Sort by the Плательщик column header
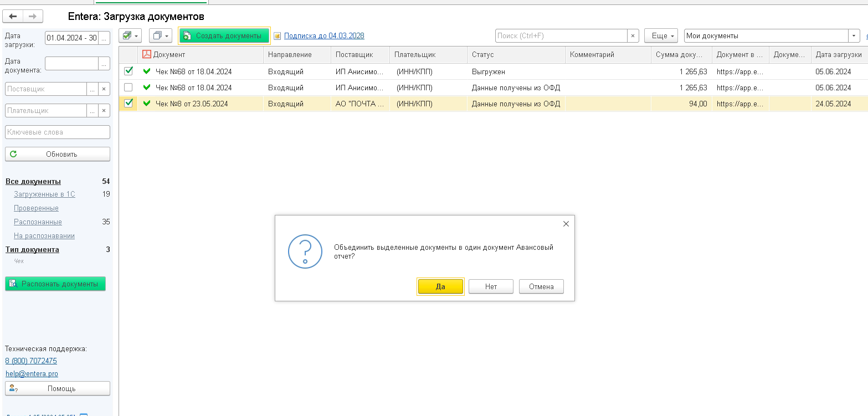 [x=429, y=55]
